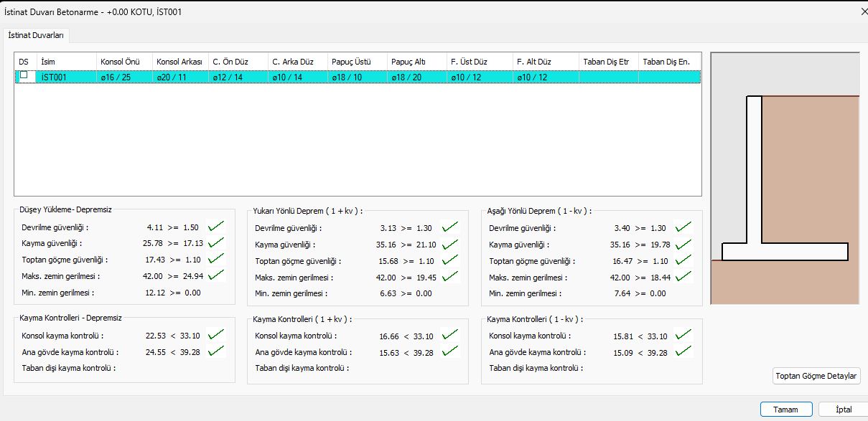Click Maks. zemin gerilmesi checkmark in Depremsiz
The image size is (868, 421).
(x=215, y=275)
